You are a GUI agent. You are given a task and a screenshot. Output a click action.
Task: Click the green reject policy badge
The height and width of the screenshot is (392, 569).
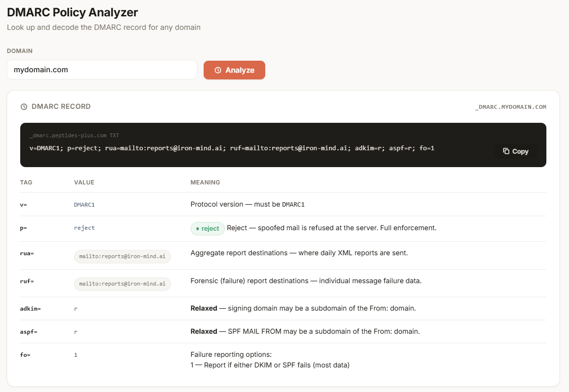(x=207, y=229)
